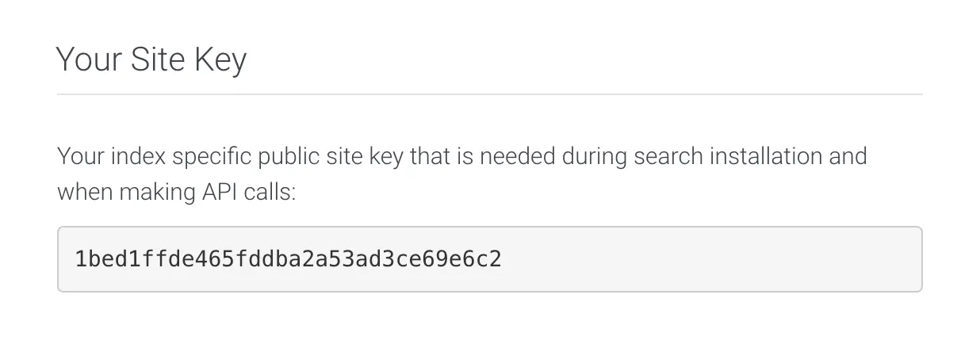Click the word "calls:" ending the description
This screenshot has width=980, height=352.
pyautogui.click(x=271, y=191)
